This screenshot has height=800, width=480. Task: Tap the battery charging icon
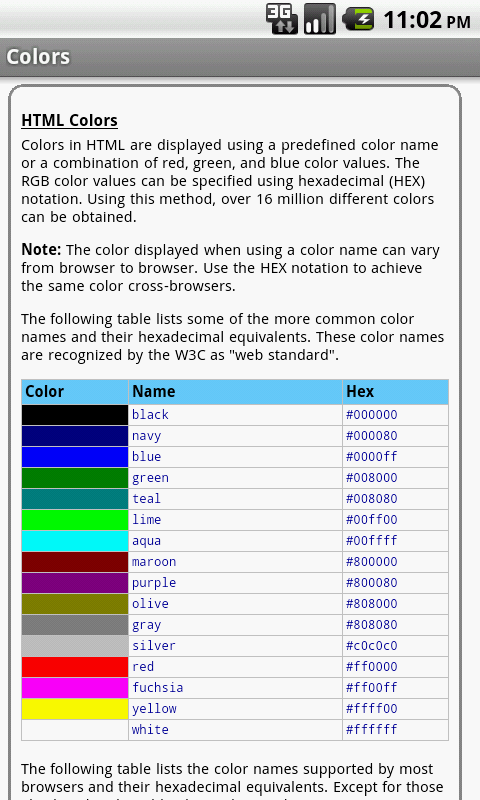[358, 19]
